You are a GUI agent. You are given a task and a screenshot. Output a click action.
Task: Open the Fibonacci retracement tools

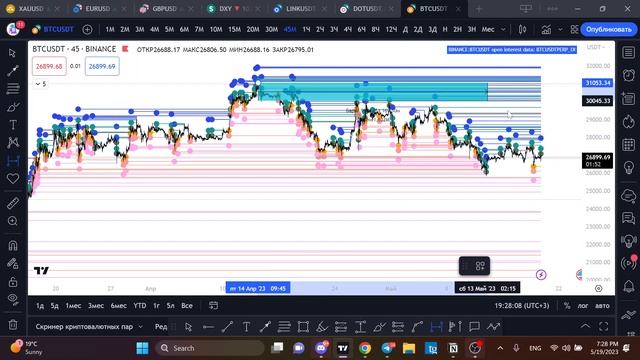pos(13,89)
